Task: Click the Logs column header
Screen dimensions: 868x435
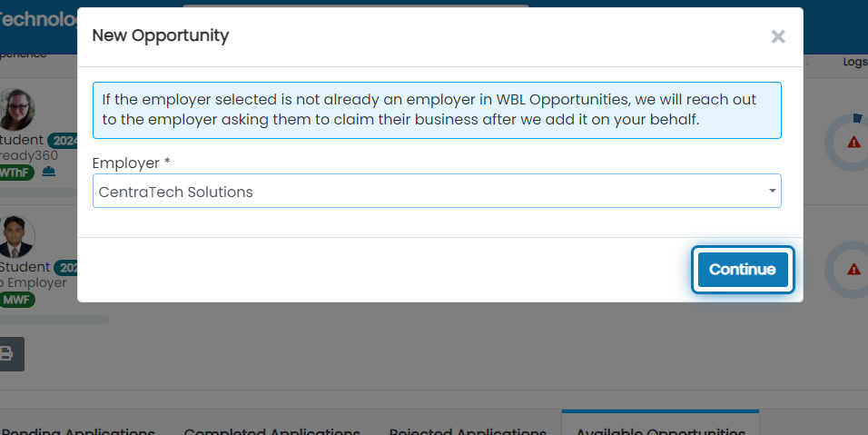Action: (855, 62)
